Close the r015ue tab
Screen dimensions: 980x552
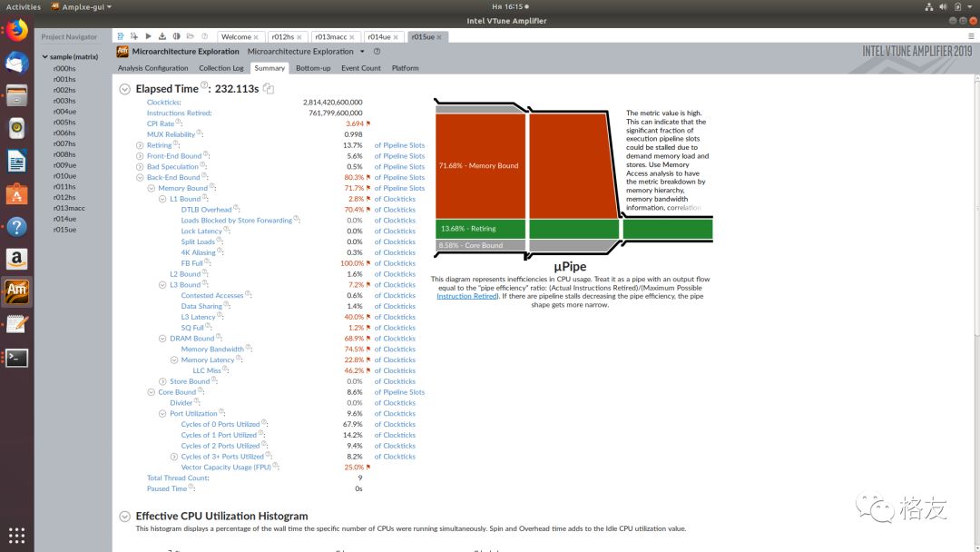click(439, 37)
